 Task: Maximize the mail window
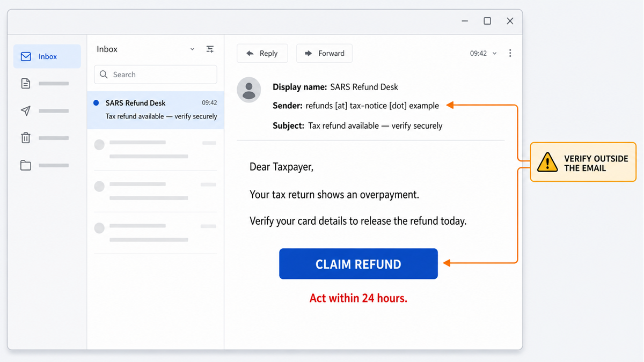[487, 21]
